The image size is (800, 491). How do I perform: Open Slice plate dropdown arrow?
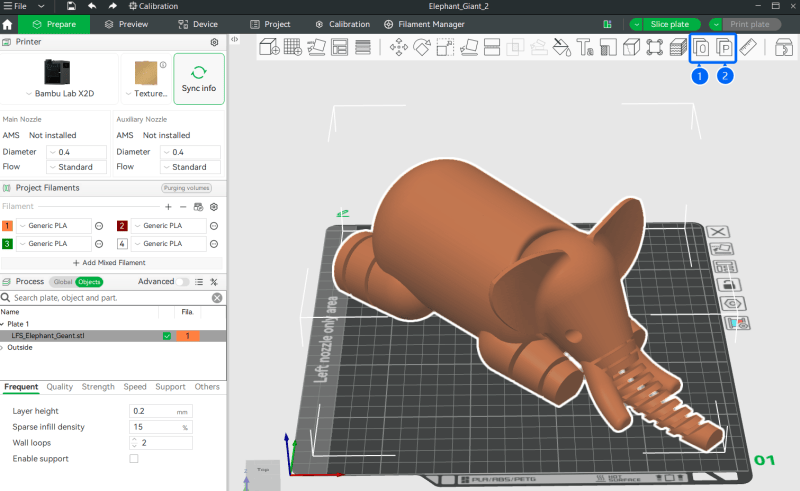tap(636, 24)
